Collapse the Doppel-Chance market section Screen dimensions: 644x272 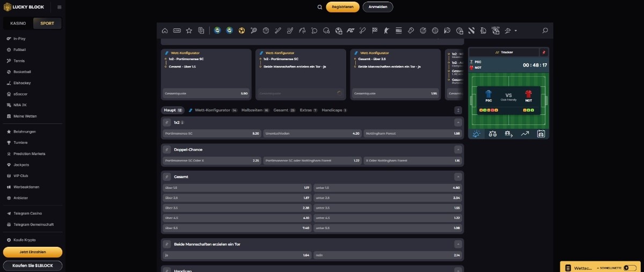point(458,149)
